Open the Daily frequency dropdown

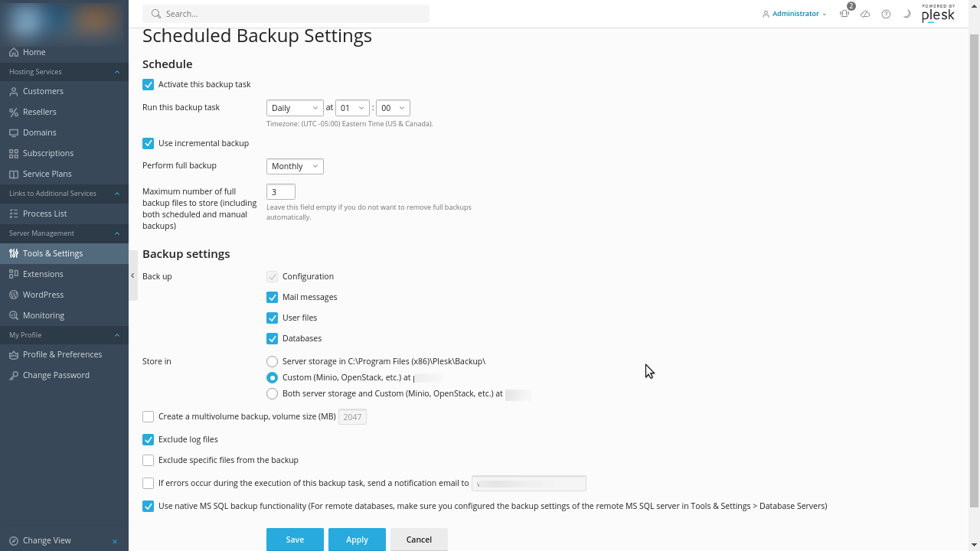[295, 108]
